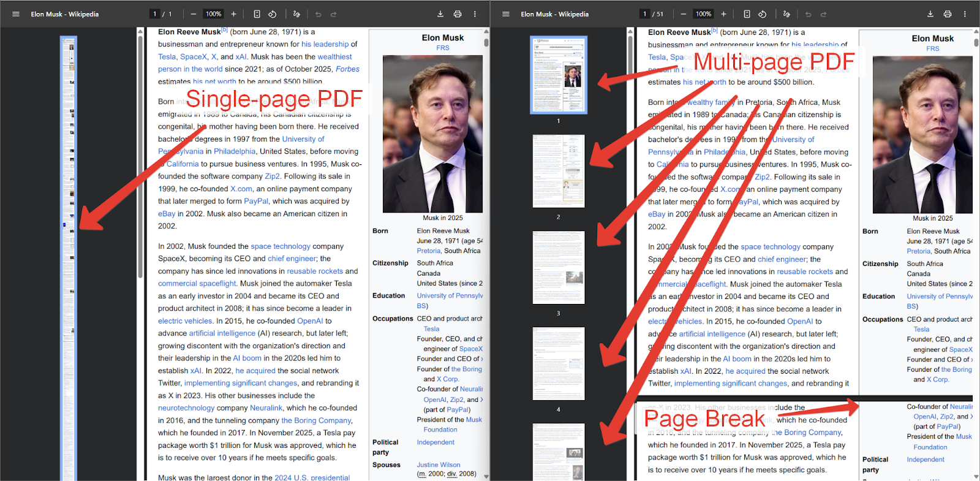980x481 pixels.
Task: Open 'Justine Wilson' link in left infobox
Action: [439, 464]
